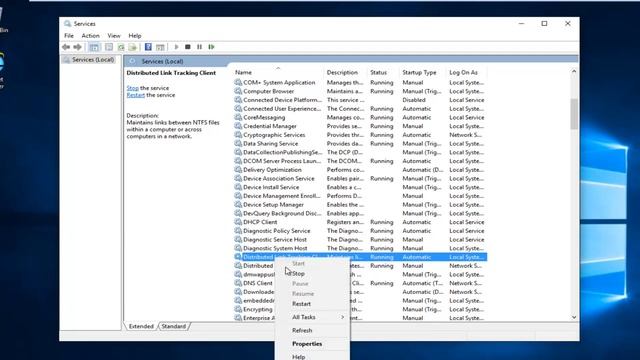The width and height of the screenshot is (640, 360).
Task: Click the Start Service play icon
Action: coord(176,47)
